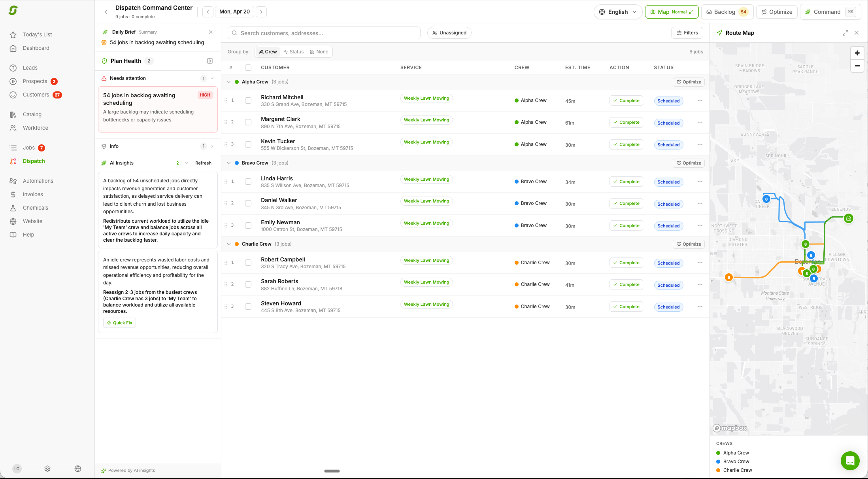Image resolution: width=868 pixels, height=479 pixels.
Task: Collapse the Bravo Crew group
Action: point(229,163)
